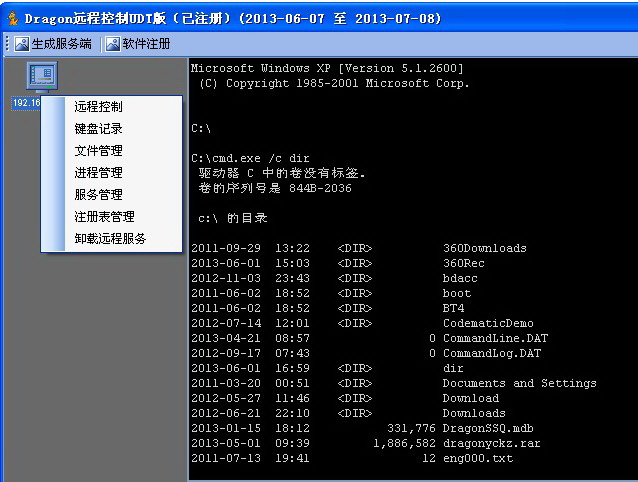Click the Dragon远程控制 window title text

233,19
